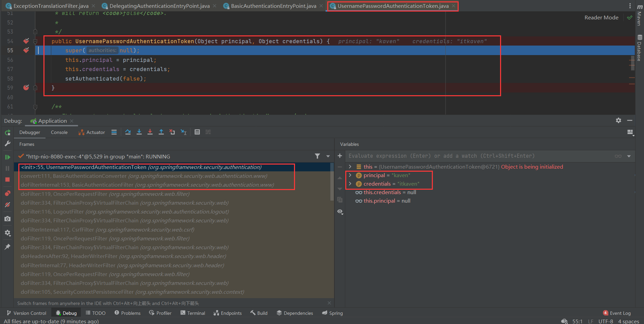This screenshot has height=324, width=644.
Task: Open the Endpoints tool window
Action: click(x=227, y=313)
